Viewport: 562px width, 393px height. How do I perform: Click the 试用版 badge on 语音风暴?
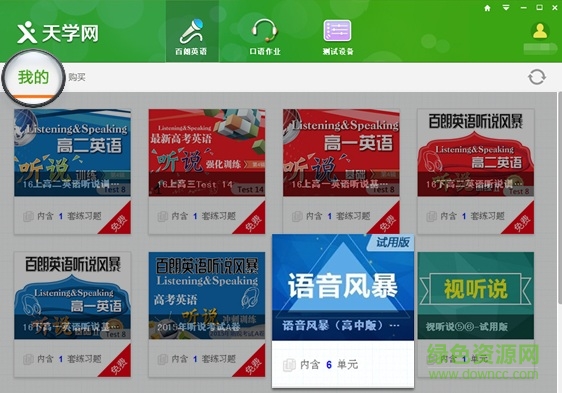click(391, 243)
